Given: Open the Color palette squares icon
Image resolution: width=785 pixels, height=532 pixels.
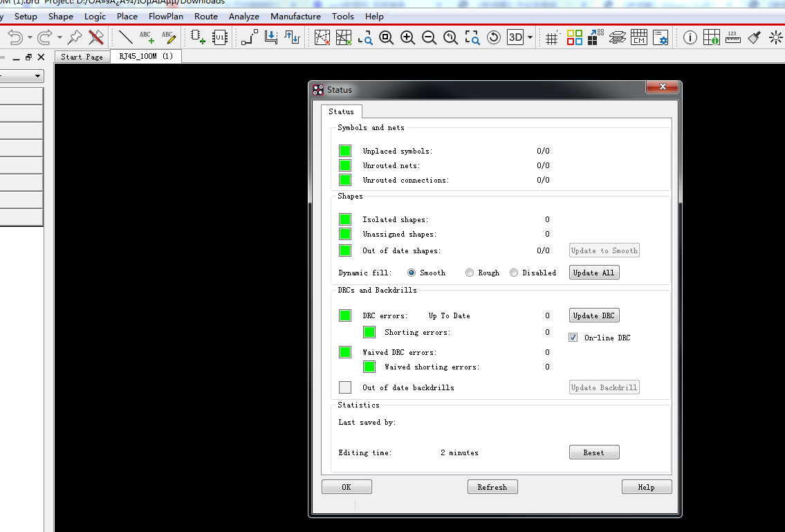Looking at the screenshot, I should (574, 37).
